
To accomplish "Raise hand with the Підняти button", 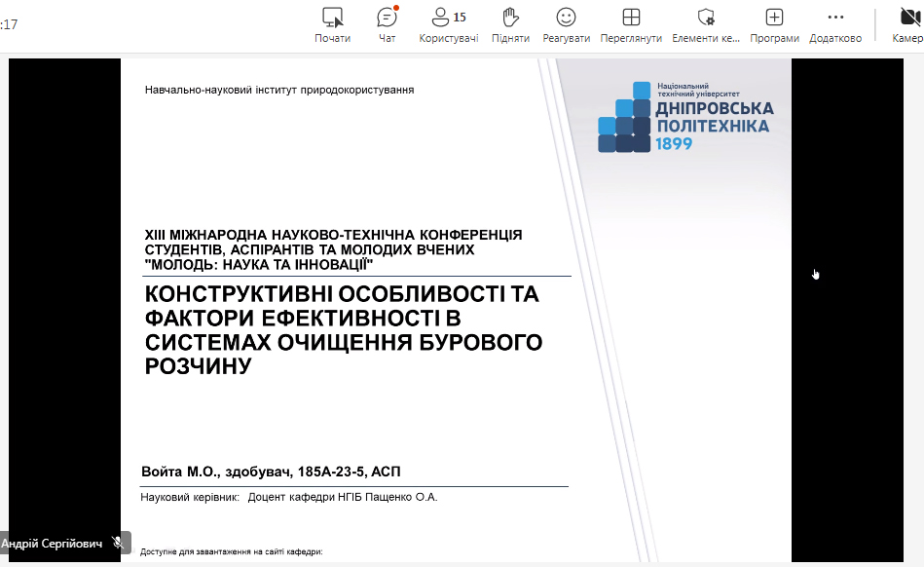I will pos(510,18).
